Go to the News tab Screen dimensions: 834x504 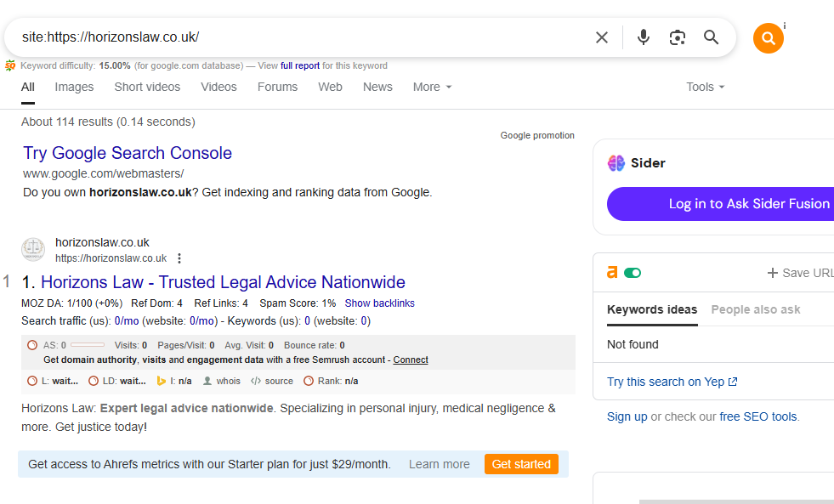click(377, 87)
